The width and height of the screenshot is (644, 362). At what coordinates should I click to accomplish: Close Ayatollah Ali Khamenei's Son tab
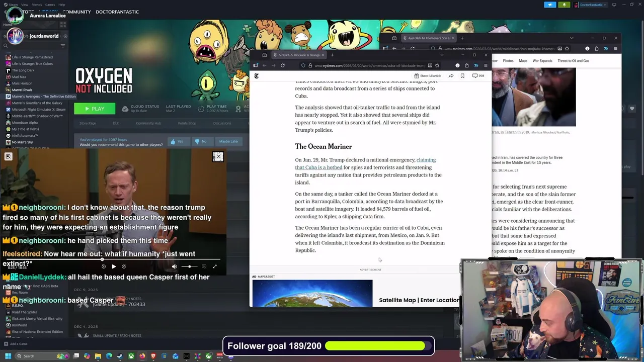[452, 38]
